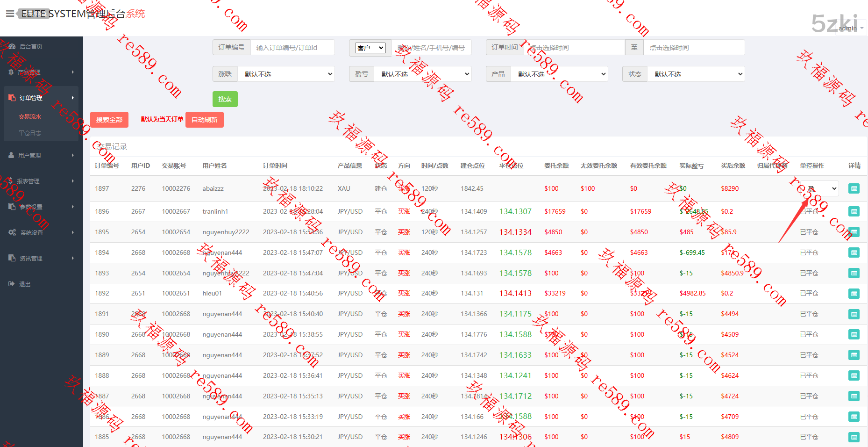Viewport: 868px width, 447px height.
Task: Click the 自动刷新 button
Action: point(204,120)
